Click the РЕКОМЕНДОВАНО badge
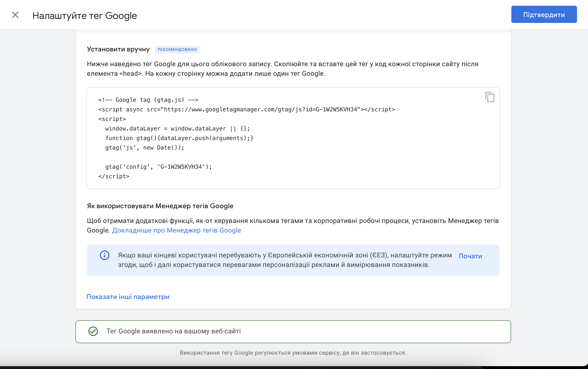Viewport: 588px width, 369px height. [x=177, y=49]
